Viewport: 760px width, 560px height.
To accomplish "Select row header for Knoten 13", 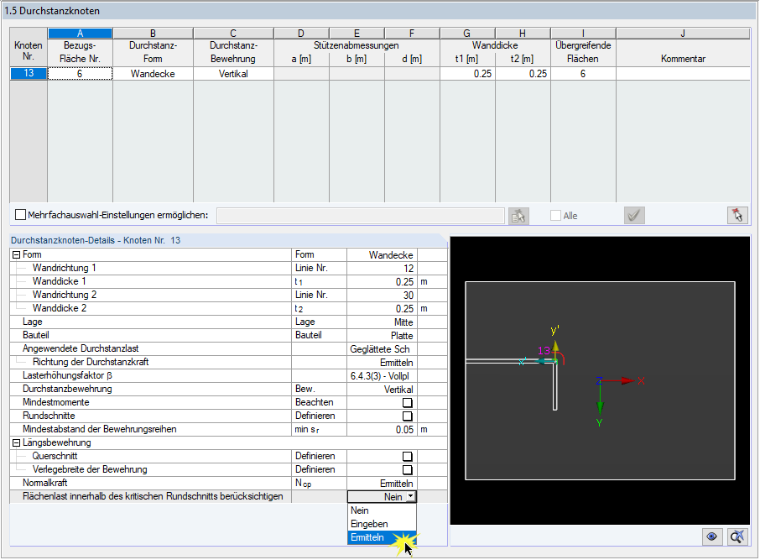I will click(x=29, y=73).
